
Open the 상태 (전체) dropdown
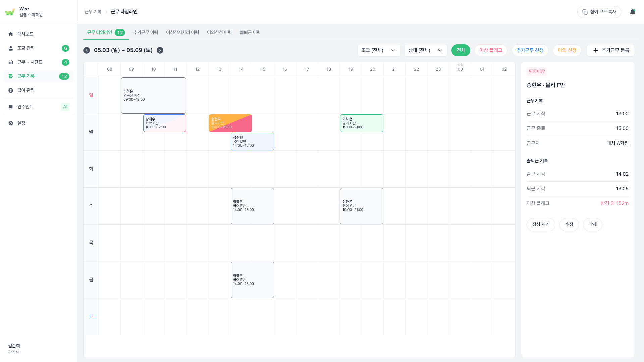[x=426, y=50]
